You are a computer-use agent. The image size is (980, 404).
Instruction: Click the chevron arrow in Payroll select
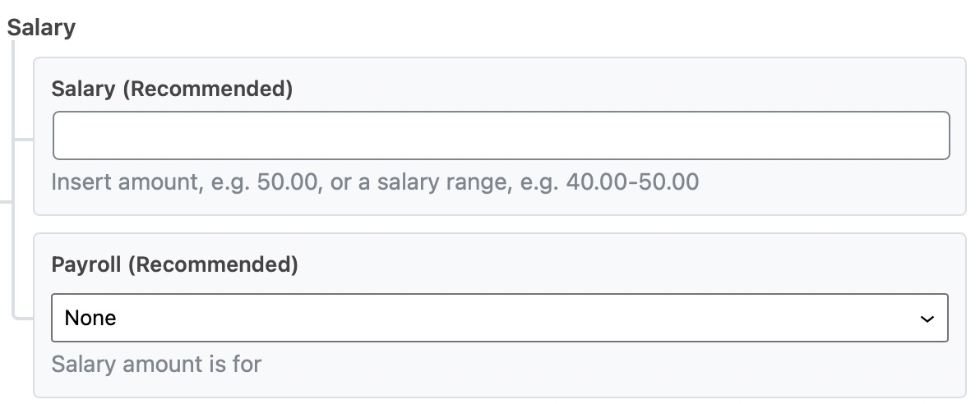point(927,319)
